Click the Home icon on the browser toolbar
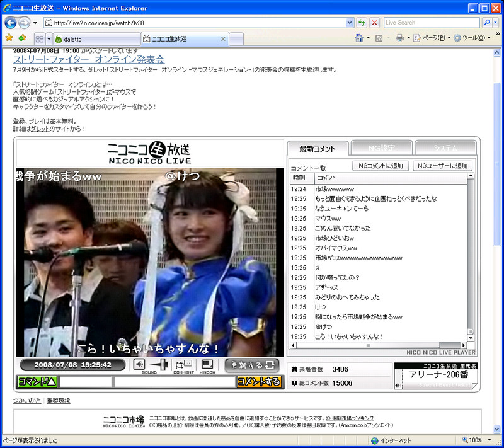The width and height of the screenshot is (504, 448). point(358,38)
